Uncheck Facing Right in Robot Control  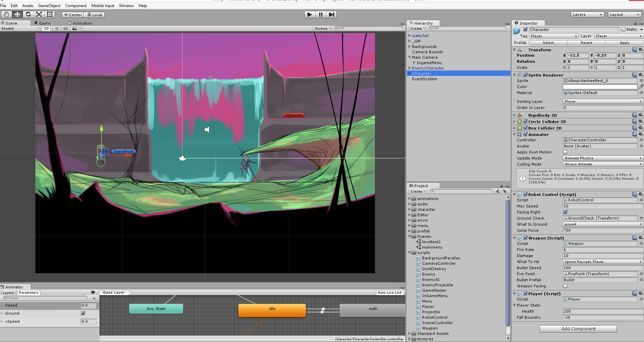click(565, 212)
